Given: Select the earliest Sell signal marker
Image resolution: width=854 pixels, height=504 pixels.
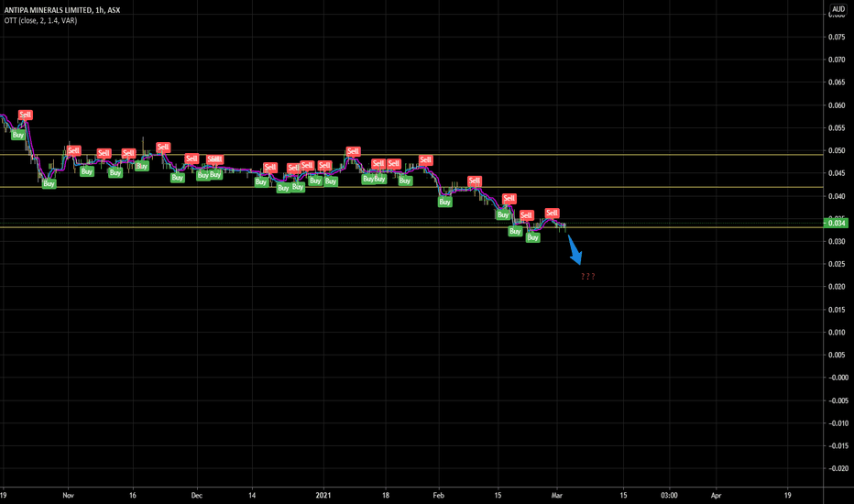Looking at the screenshot, I should (x=25, y=115).
